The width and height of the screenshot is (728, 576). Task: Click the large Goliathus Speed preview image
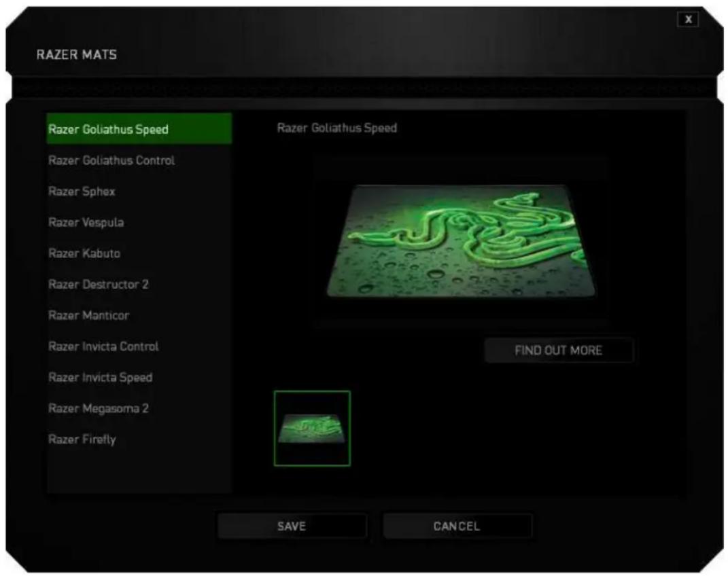tap(461, 241)
